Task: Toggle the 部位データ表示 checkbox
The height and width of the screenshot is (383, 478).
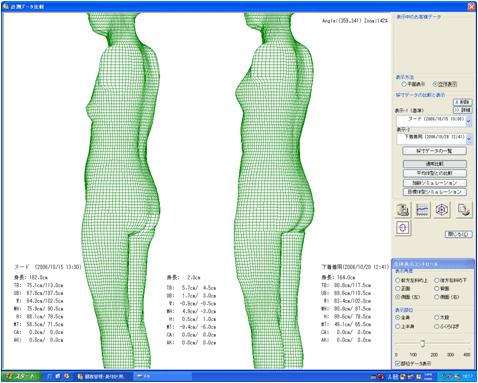Action: click(x=397, y=363)
